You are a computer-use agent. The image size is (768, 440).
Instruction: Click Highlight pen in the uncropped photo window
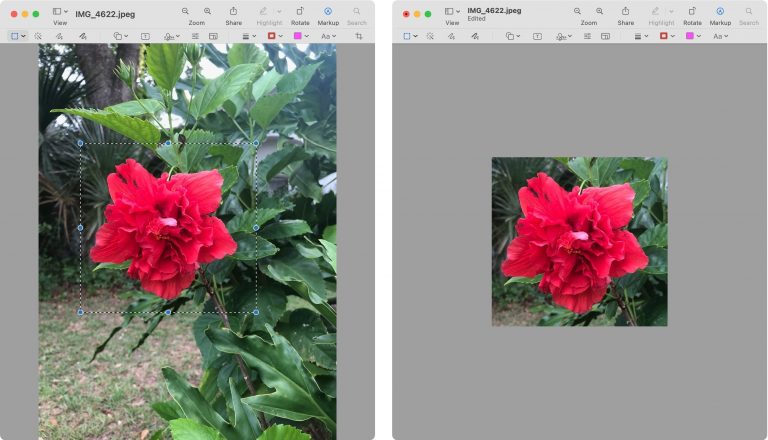coord(264,11)
